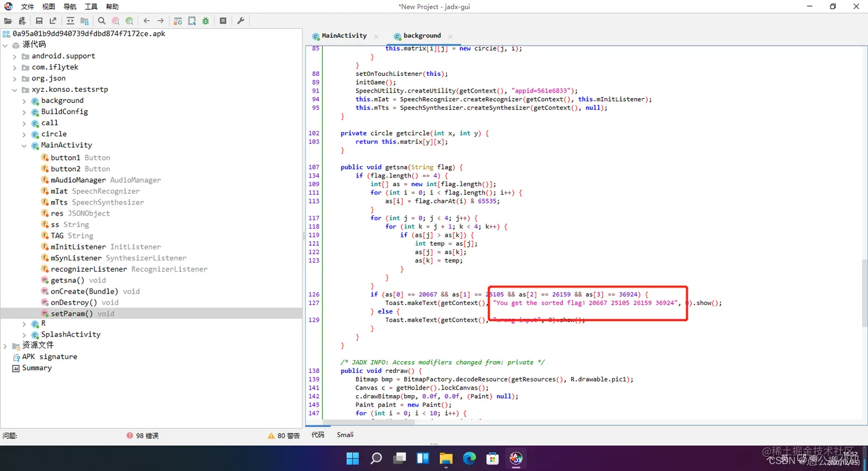Go forward with the right arrow
Image resolution: width=868 pixels, height=471 pixels.
click(x=161, y=21)
